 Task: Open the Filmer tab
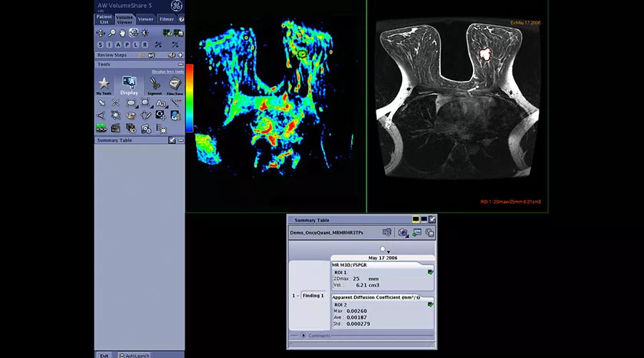click(166, 19)
